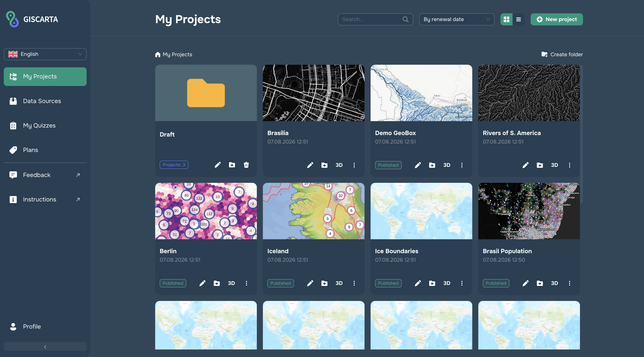Edit the Berlin project with pencil icon
This screenshot has width=644, height=357.
pyautogui.click(x=202, y=283)
